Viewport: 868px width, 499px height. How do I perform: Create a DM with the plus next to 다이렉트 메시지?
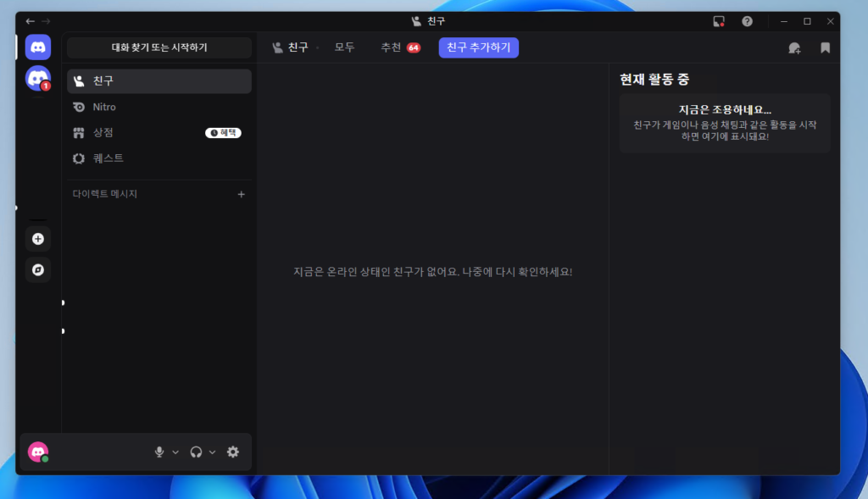(241, 194)
